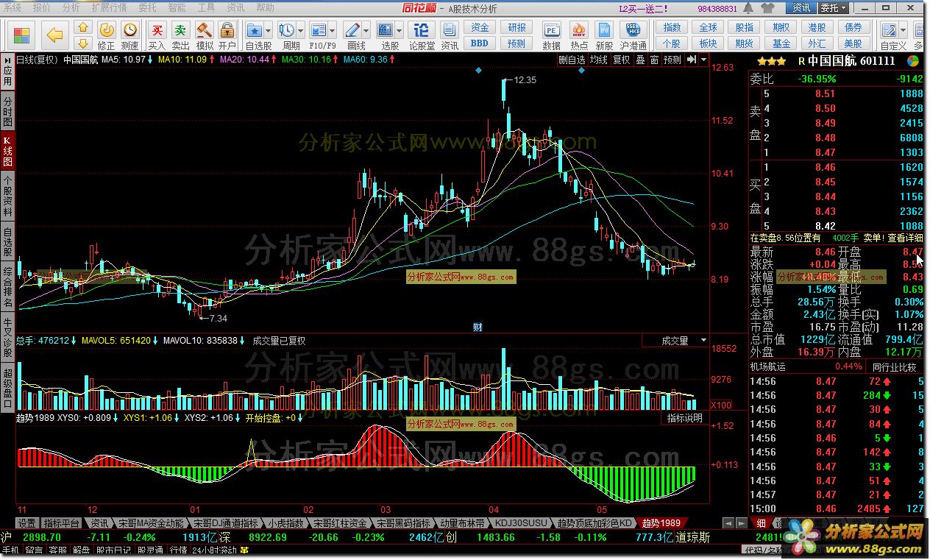Image resolution: width=930 pixels, height=560 pixels.
Task: Toggle the 均线 moving average display
Action: point(599,60)
